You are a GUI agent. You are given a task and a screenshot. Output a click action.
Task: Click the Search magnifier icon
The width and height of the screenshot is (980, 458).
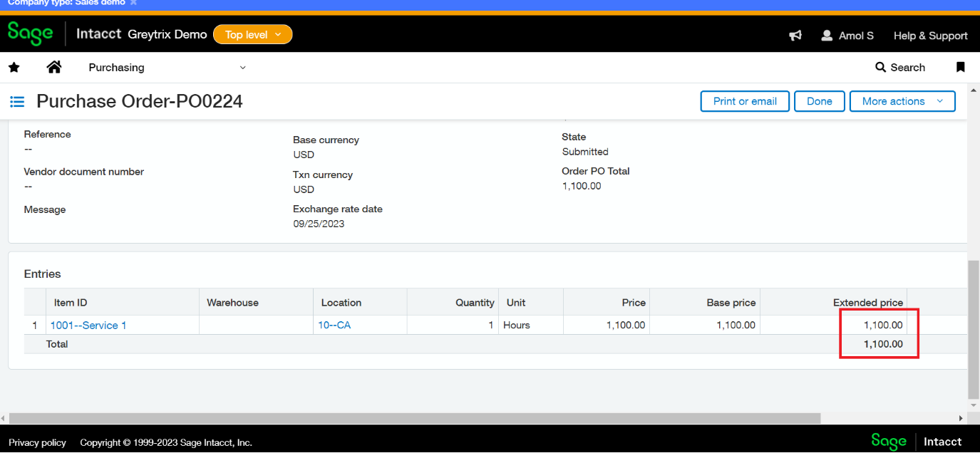pyautogui.click(x=881, y=68)
